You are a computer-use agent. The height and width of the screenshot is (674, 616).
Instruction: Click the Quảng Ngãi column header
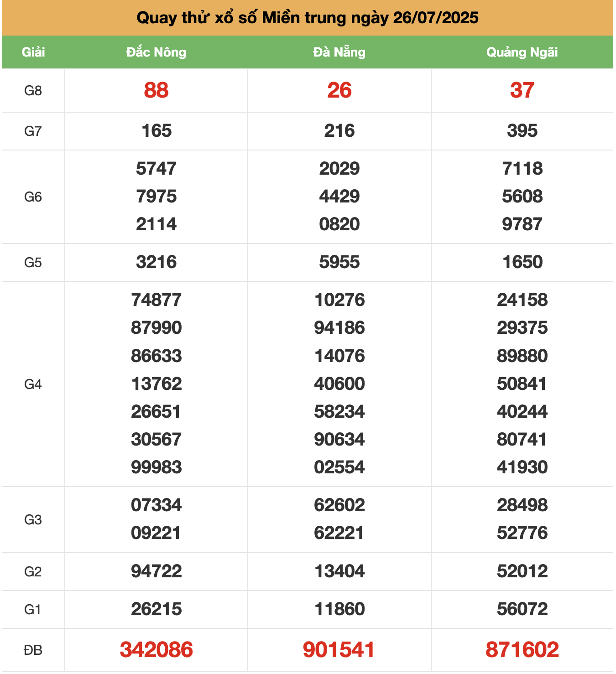coord(522,52)
